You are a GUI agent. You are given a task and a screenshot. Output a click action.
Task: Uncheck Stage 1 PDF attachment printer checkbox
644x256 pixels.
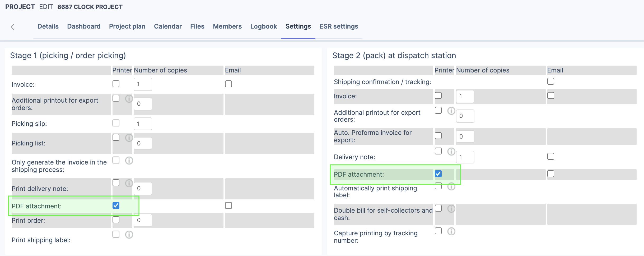(116, 205)
